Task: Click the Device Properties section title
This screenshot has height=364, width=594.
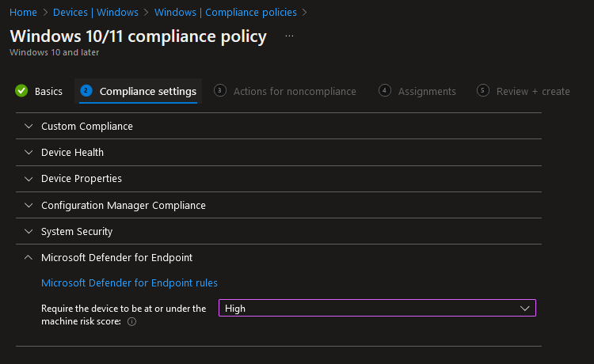Action: point(82,179)
